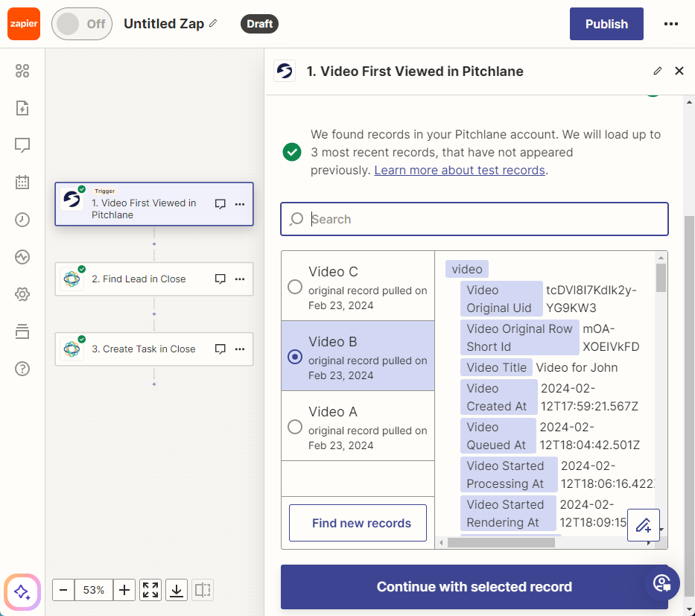Open the apps grid sidebar icon
The height and width of the screenshot is (616, 695).
point(22,71)
